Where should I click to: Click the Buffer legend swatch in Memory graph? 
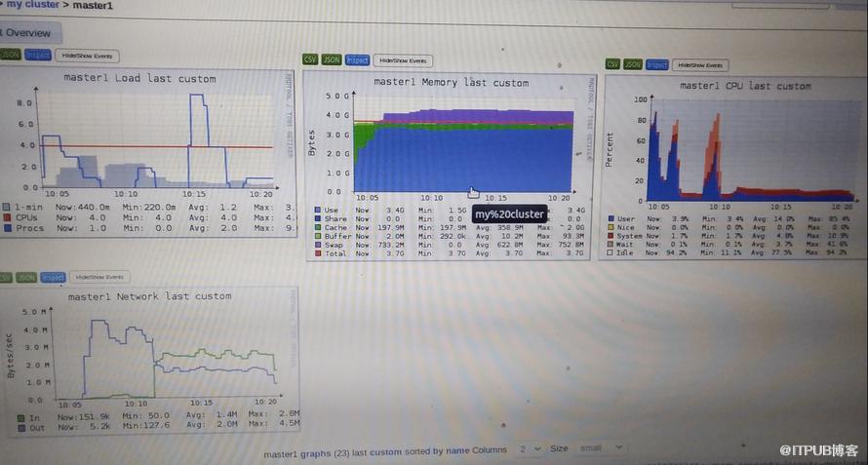point(318,236)
